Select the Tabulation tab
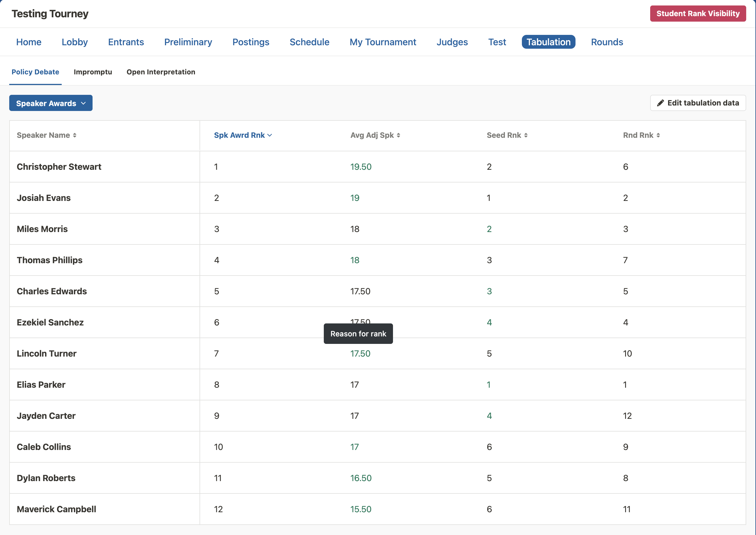 [548, 42]
